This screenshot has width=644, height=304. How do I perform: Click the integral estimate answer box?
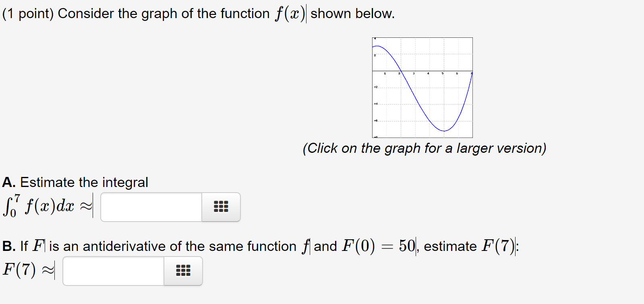point(151,207)
